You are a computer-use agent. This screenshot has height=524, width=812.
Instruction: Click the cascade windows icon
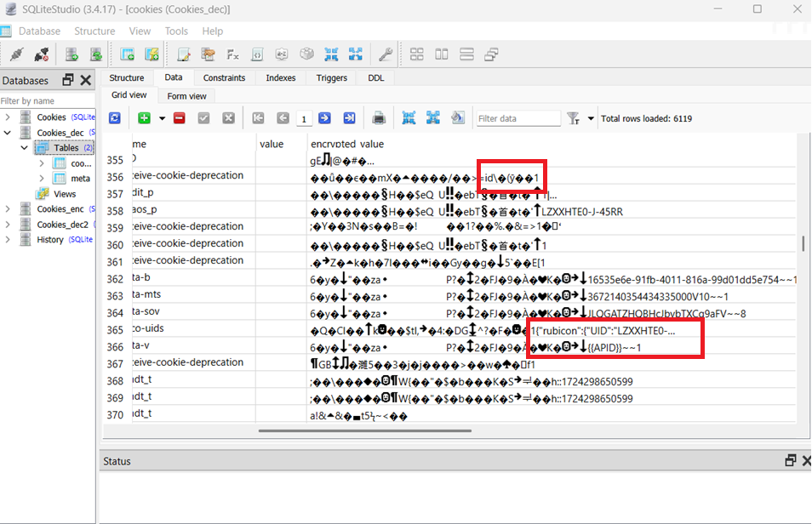[491, 54]
